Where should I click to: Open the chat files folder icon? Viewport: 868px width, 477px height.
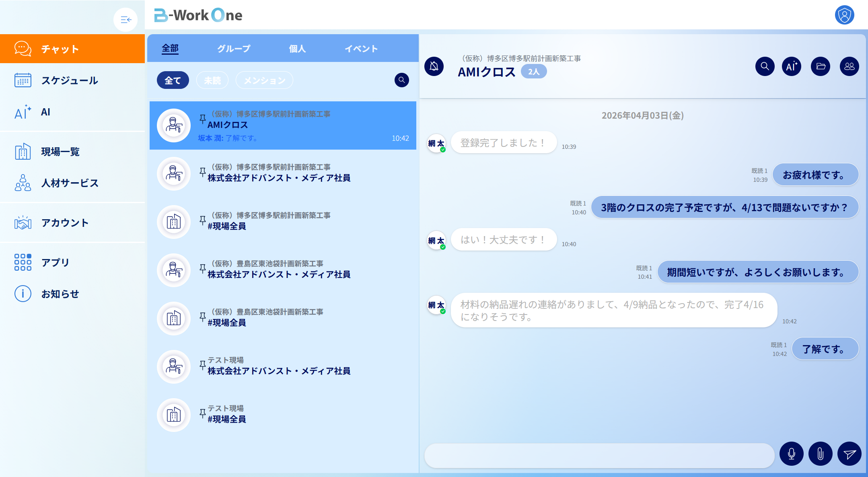pyautogui.click(x=821, y=66)
